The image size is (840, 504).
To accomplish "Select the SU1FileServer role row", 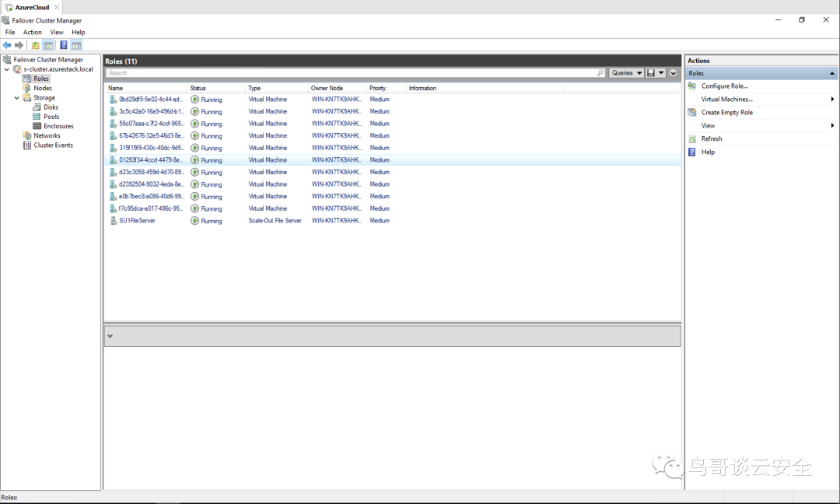I will click(392, 221).
